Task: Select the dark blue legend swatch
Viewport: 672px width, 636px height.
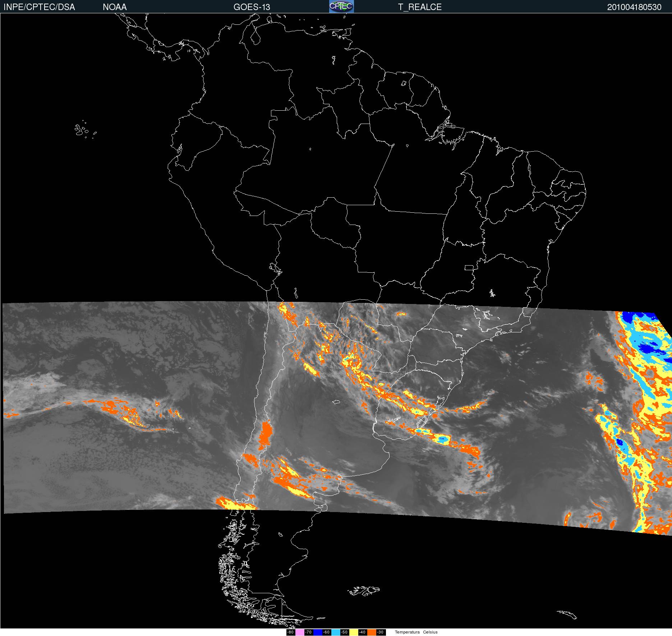Action: pos(318,632)
